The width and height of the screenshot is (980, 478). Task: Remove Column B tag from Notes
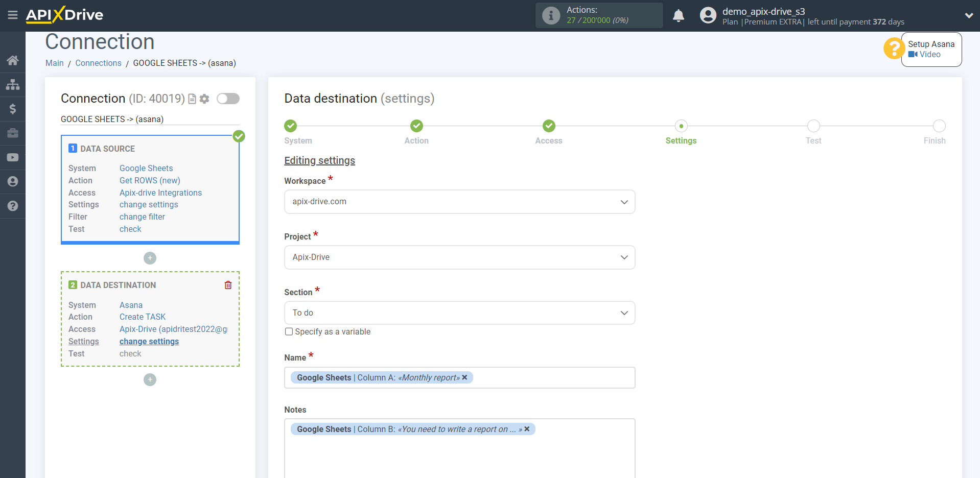pos(527,429)
